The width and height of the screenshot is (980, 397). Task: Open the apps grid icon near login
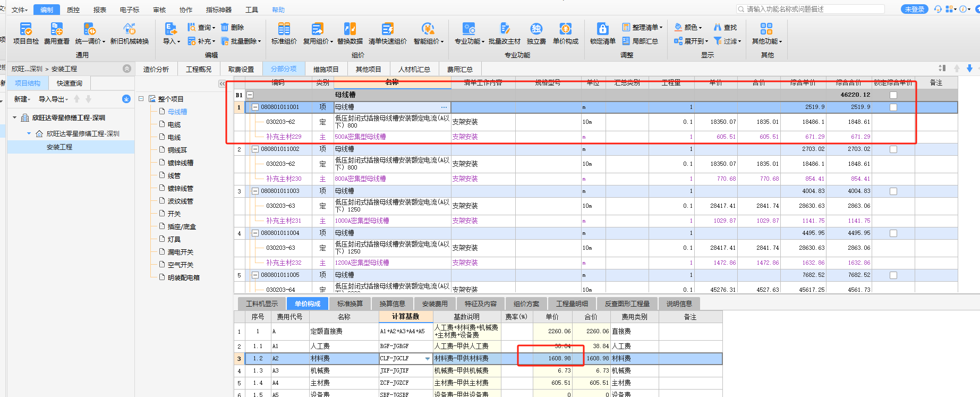click(x=950, y=9)
